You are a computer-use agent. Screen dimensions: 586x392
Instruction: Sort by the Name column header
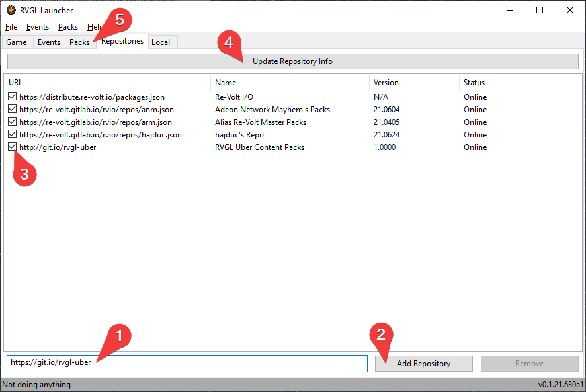click(290, 83)
